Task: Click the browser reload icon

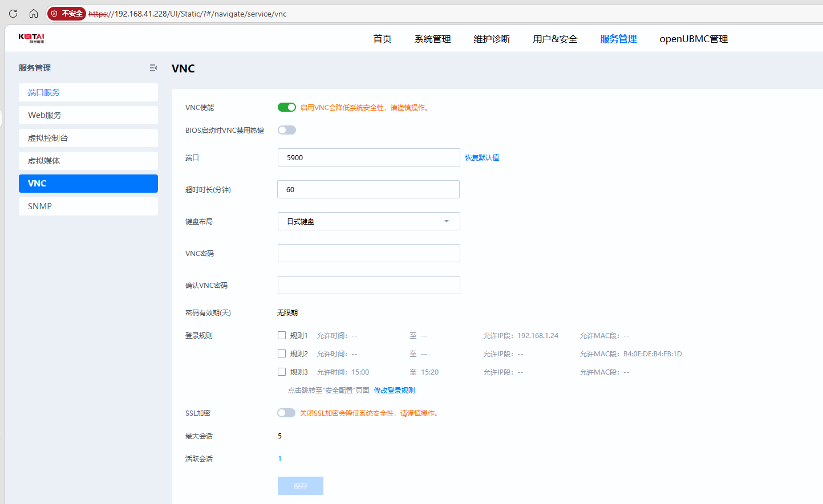Action: pos(13,14)
